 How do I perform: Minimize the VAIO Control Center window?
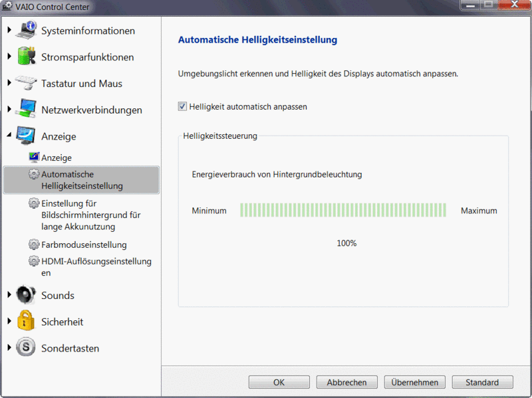coord(470,5)
